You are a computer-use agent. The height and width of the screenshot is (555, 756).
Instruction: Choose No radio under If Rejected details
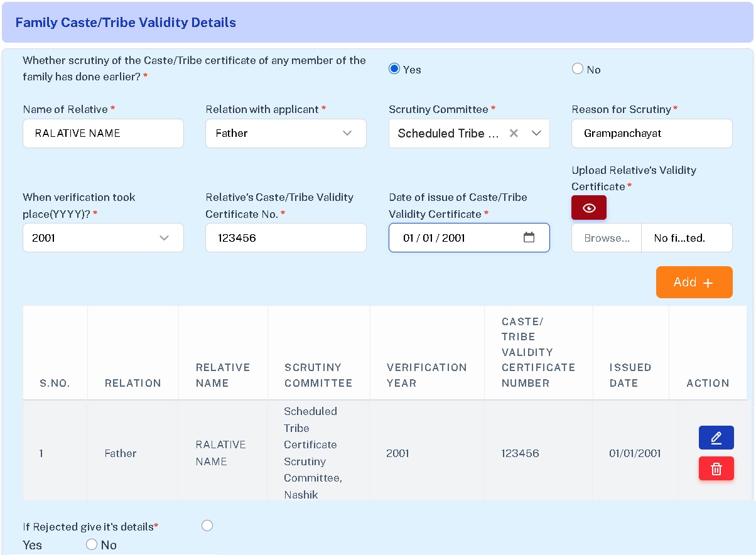(92, 544)
